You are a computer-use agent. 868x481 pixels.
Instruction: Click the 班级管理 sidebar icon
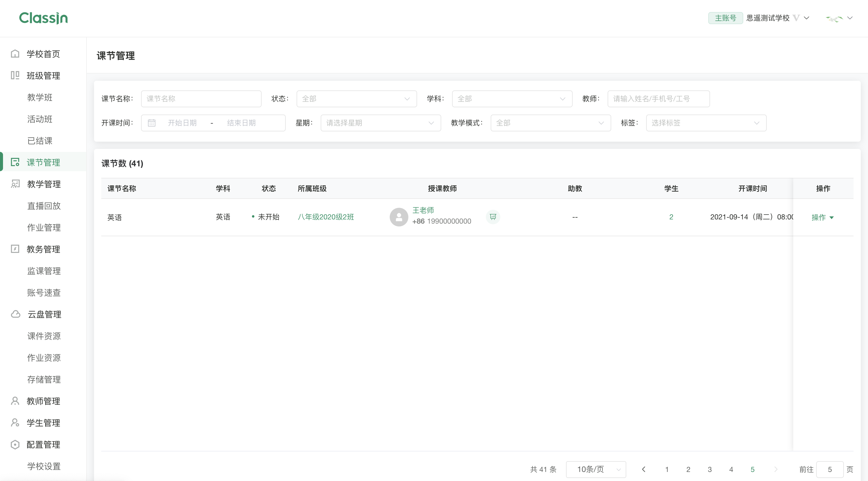[x=15, y=75]
